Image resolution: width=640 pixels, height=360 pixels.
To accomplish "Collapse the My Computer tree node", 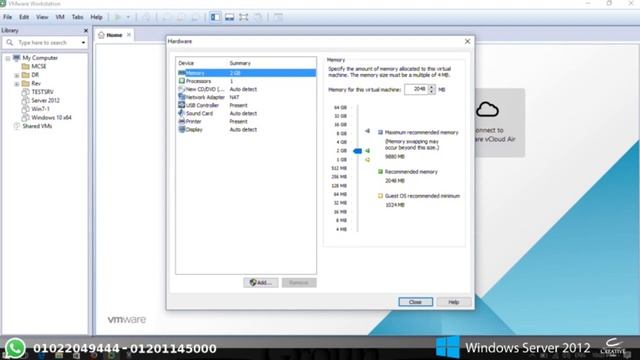I will (x=8, y=58).
